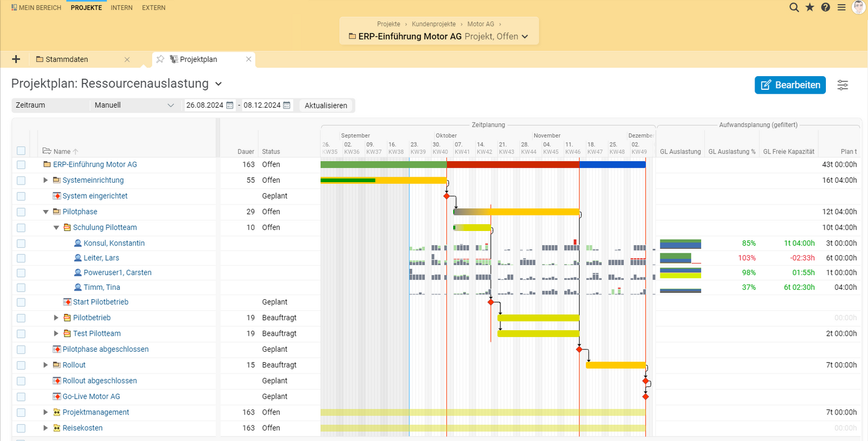868x441 pixels.
Task: Expand the Systemeinrichtung tree node
Action: tap(45, 180)
